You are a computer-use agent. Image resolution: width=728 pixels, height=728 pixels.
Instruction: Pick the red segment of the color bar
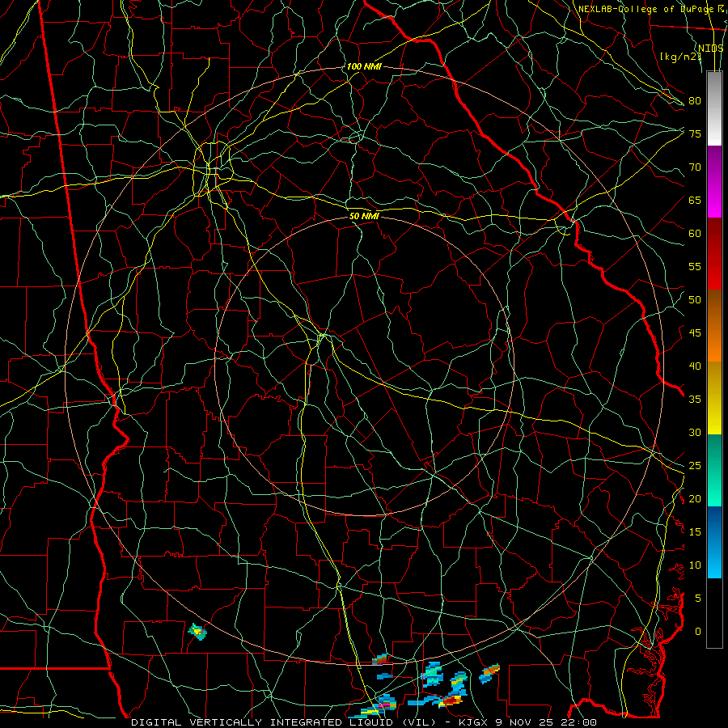pyautogui.click(x=714, y=254)
